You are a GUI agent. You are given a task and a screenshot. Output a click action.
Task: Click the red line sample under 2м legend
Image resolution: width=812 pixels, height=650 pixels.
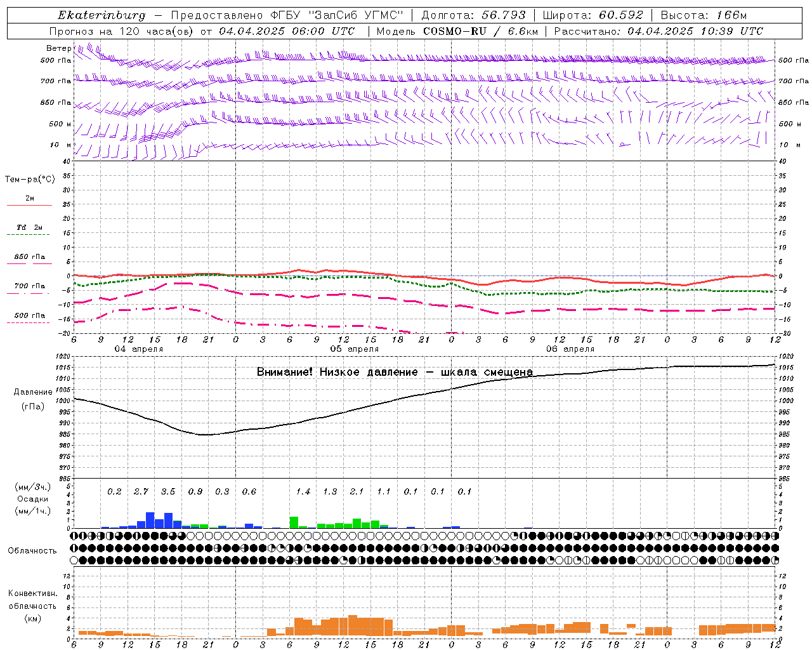click(29, 205)
